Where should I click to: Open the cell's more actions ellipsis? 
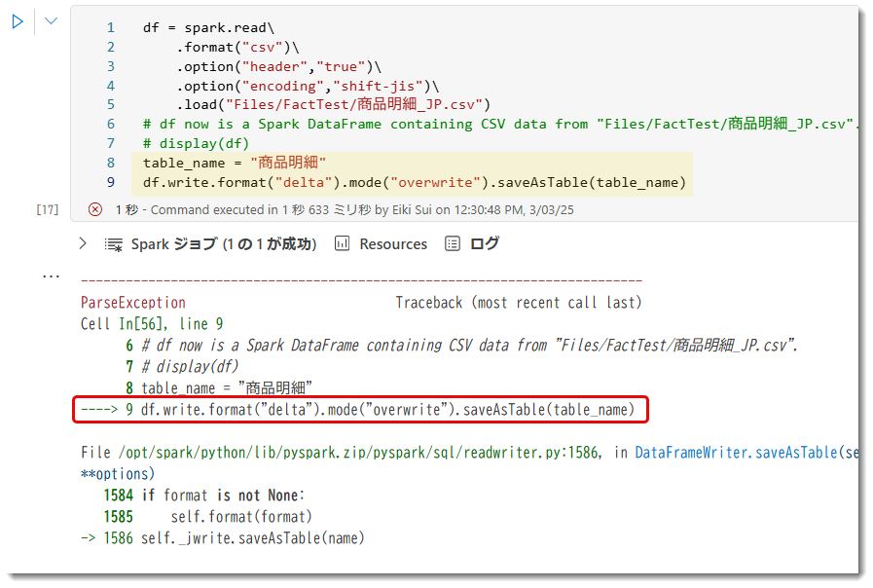click(50, 275)
